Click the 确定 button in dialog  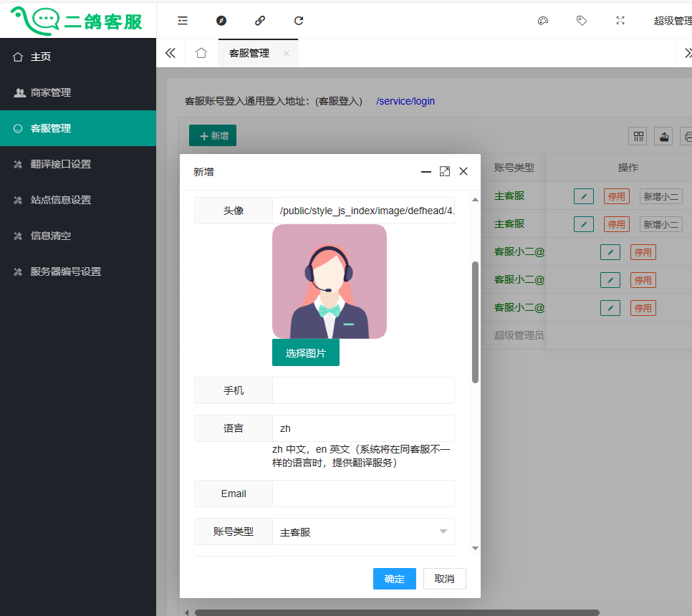[x=394, y=579]
